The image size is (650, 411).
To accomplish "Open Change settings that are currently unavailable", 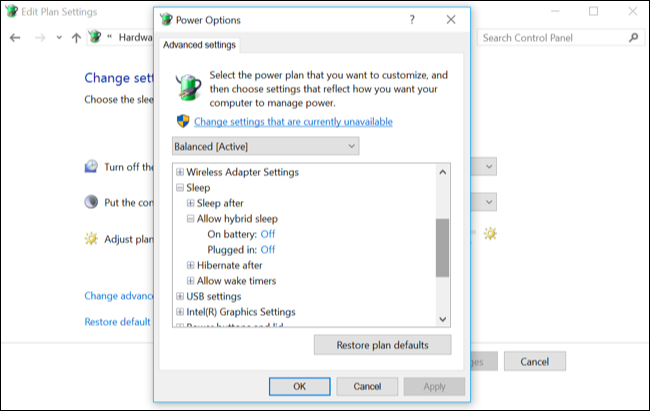I will [x=293, y=122].
